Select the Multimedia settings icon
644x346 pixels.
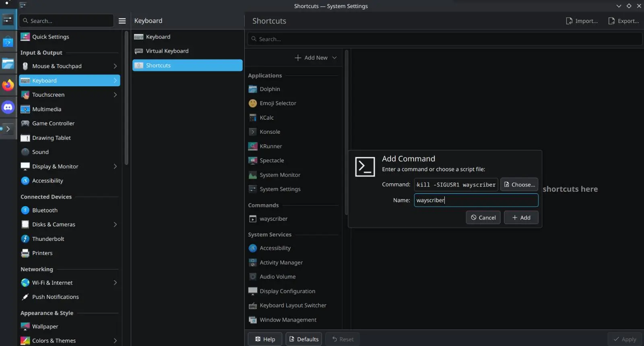(25, 109)
